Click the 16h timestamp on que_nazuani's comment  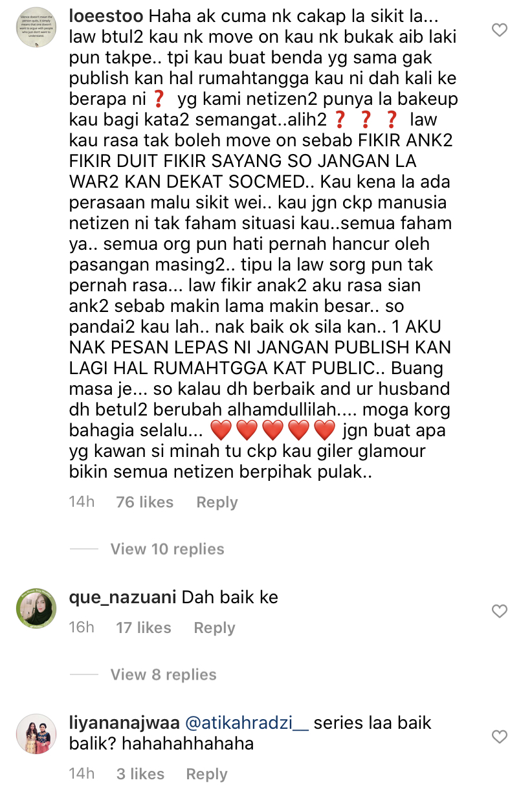click(x=82, y=628)
